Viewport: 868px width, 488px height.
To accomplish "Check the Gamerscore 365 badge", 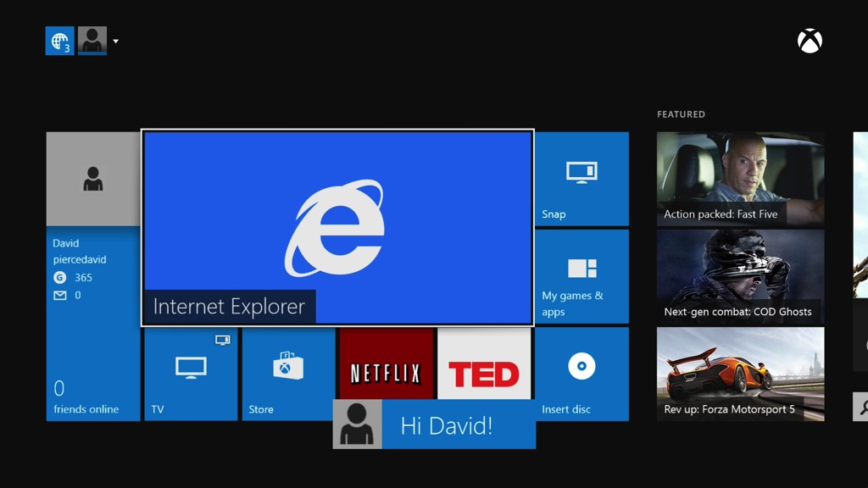I will [x=73, y=278].
